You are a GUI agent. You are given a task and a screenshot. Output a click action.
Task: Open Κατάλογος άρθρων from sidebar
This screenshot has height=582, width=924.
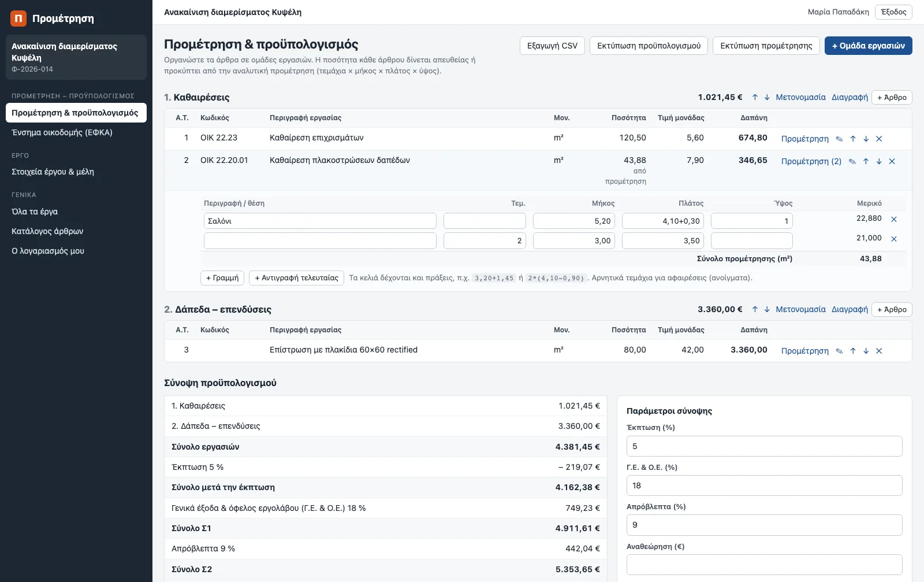(76, 231)
